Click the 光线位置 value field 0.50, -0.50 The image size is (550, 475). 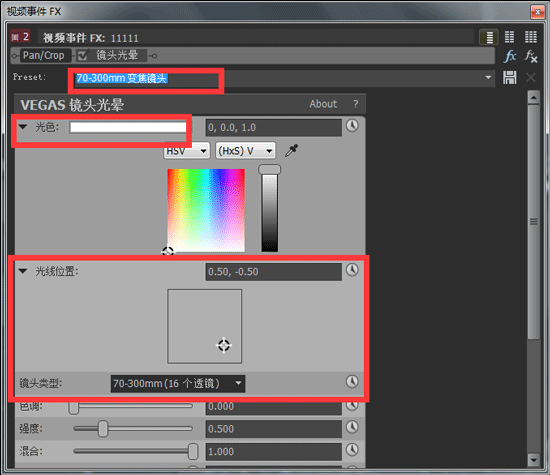click(274, 272)
